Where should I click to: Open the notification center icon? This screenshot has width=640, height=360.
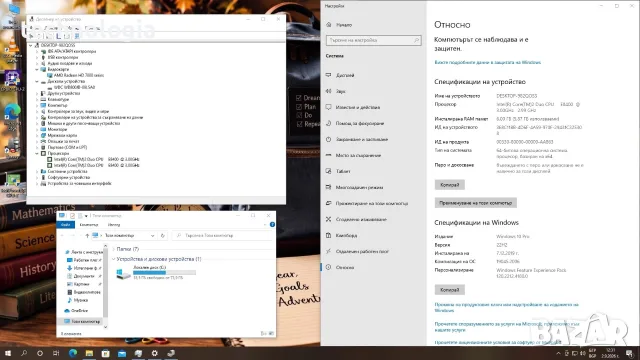[x=629, y=353]
